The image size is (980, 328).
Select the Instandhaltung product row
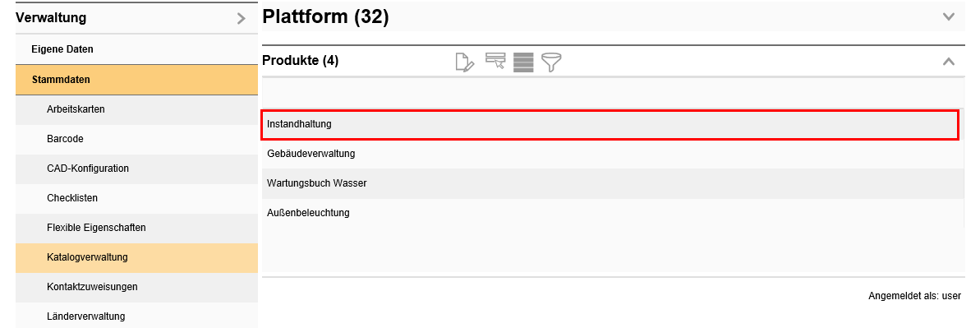coord(610,125)
